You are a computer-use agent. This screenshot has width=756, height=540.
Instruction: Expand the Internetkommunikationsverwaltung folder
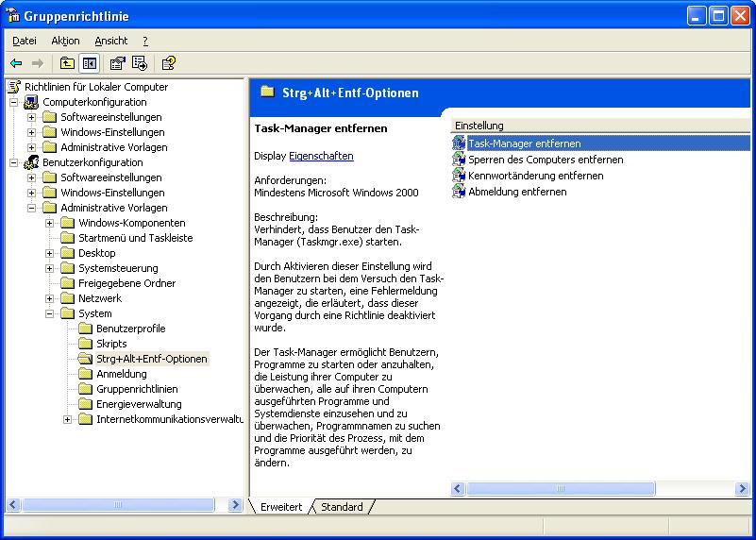(68, 419)
